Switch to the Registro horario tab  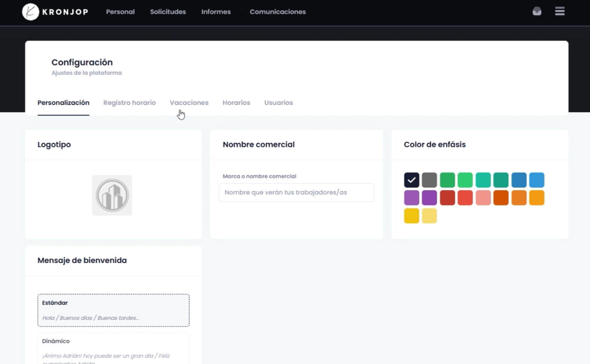(x=129, y=103)
